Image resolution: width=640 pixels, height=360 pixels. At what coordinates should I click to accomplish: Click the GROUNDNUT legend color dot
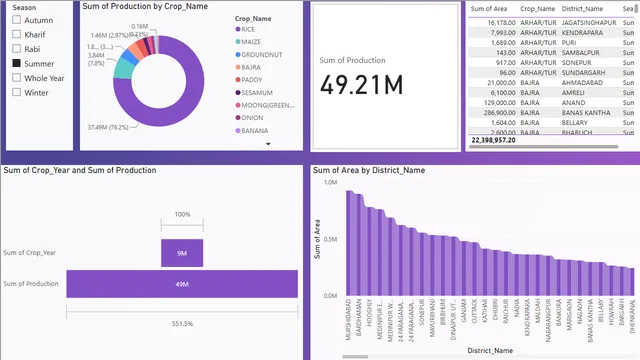pyautogui.click(x=238, y=55)
